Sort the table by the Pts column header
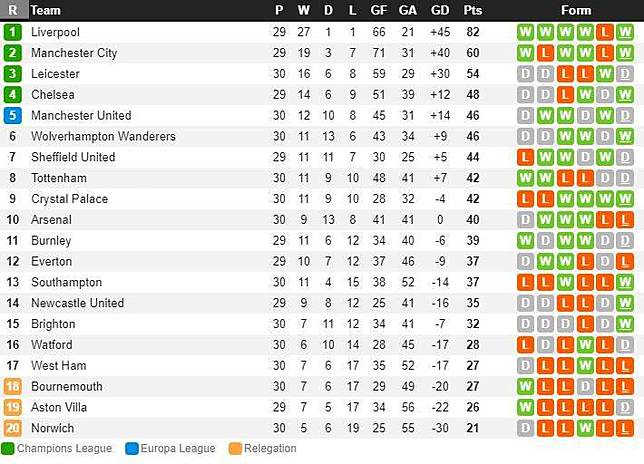The width and height of the screenshot is (644, 464). coord(472,11)
